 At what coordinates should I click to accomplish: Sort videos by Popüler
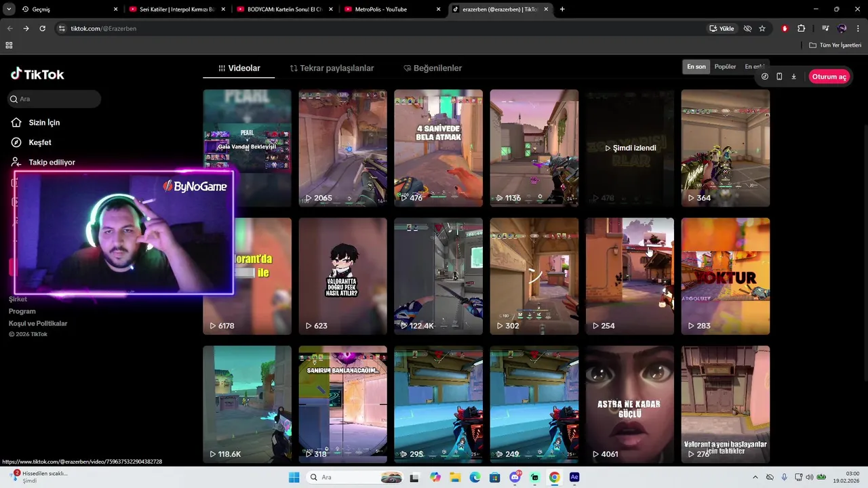(x=725, y=66)
